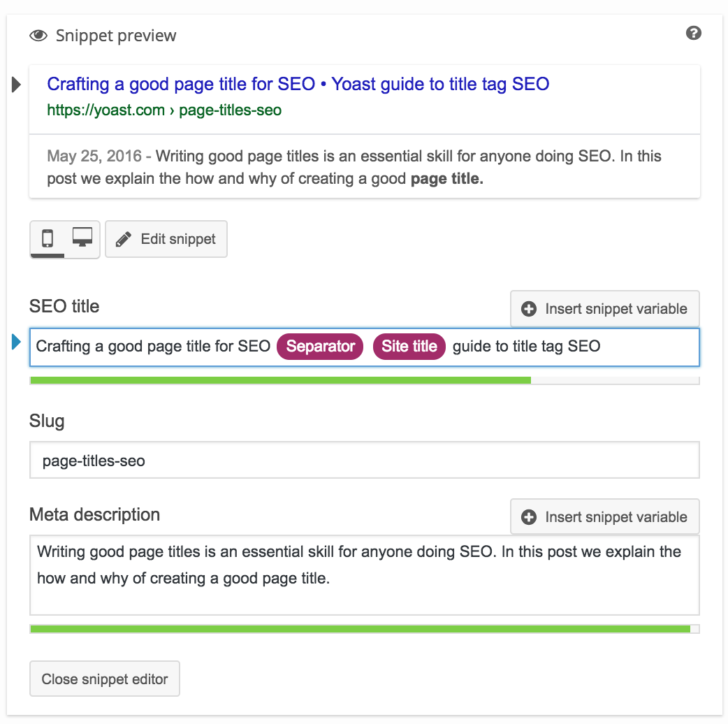Click the blue preview title link
The width and height of the screenshot is (728, 724).
(x=298, y=85)
